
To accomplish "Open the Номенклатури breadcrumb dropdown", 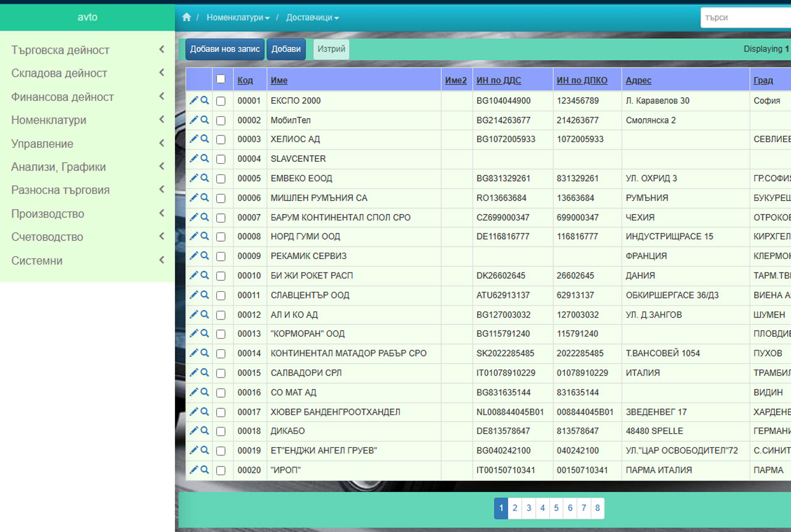I will [238, 18].
